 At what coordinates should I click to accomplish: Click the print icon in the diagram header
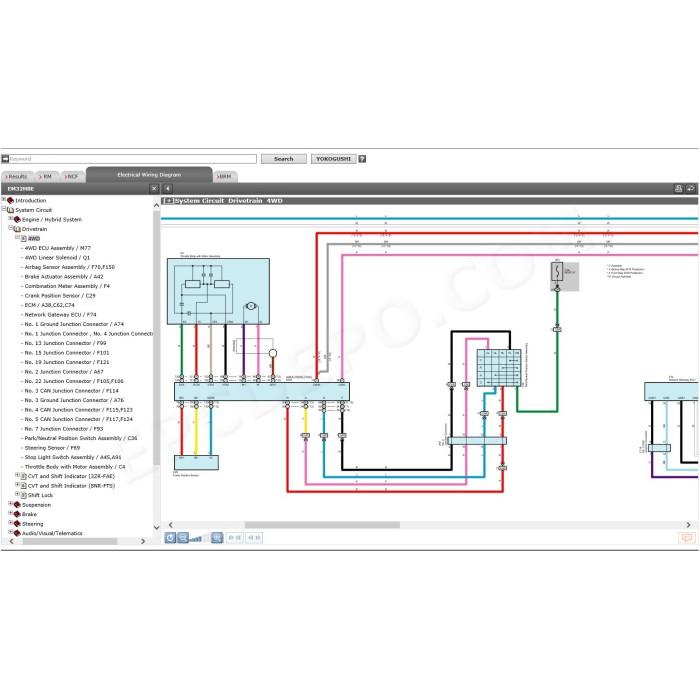point(679,189)
